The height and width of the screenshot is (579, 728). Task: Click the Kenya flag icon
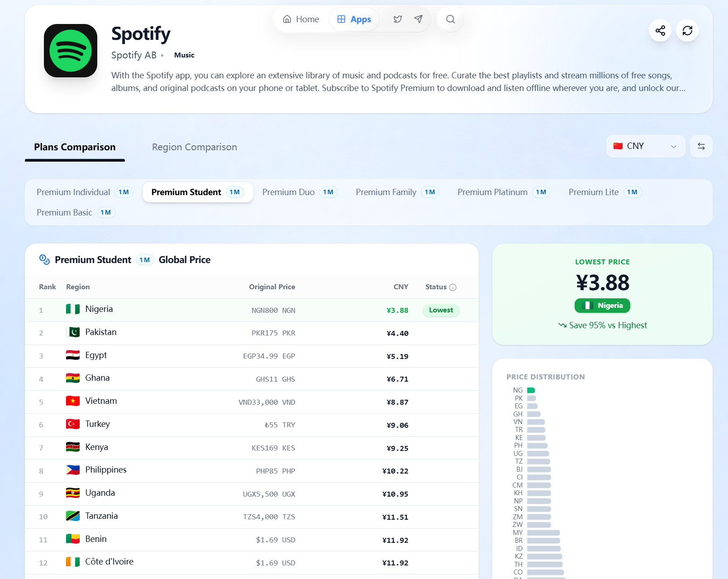click(x=73, y=447)
